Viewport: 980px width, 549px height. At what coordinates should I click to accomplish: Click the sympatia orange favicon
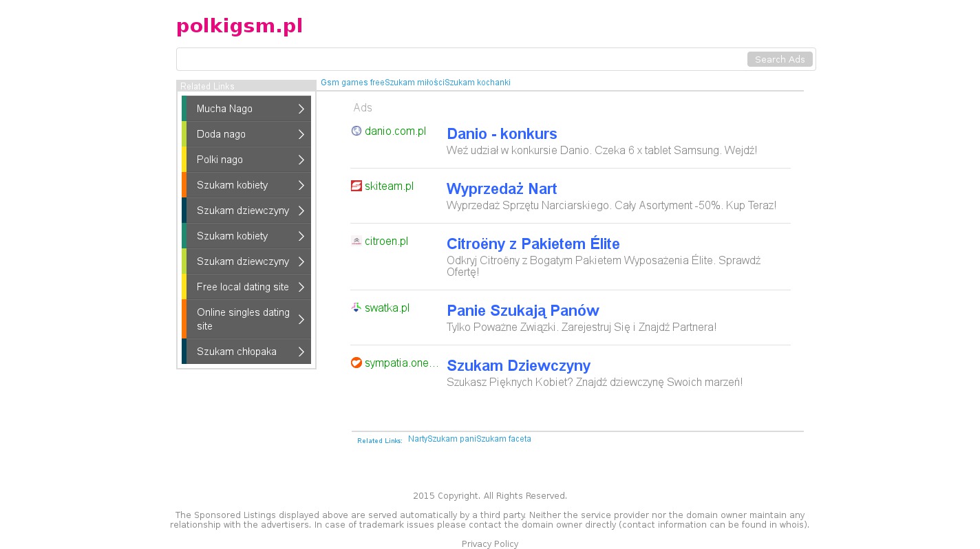click(356, 363)
